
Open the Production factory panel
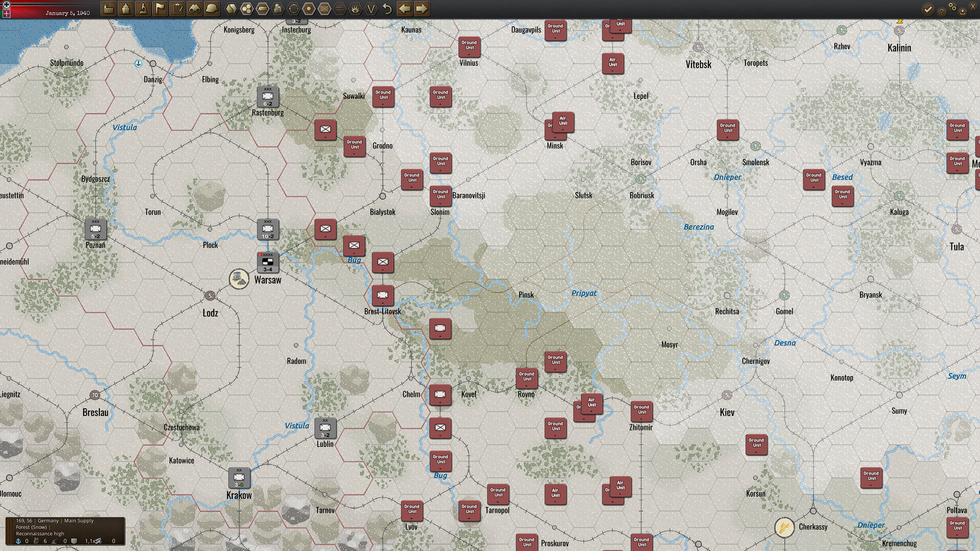[x=109, y=9]
